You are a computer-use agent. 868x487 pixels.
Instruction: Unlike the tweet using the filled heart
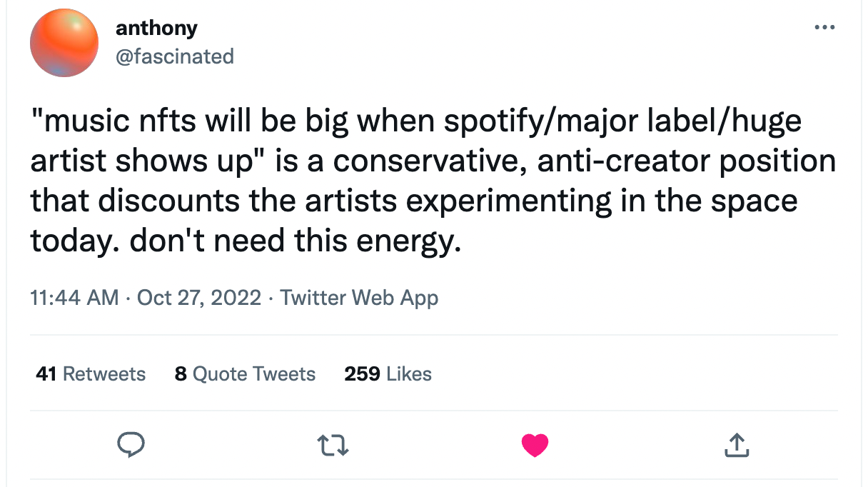(x=535, y=444)
